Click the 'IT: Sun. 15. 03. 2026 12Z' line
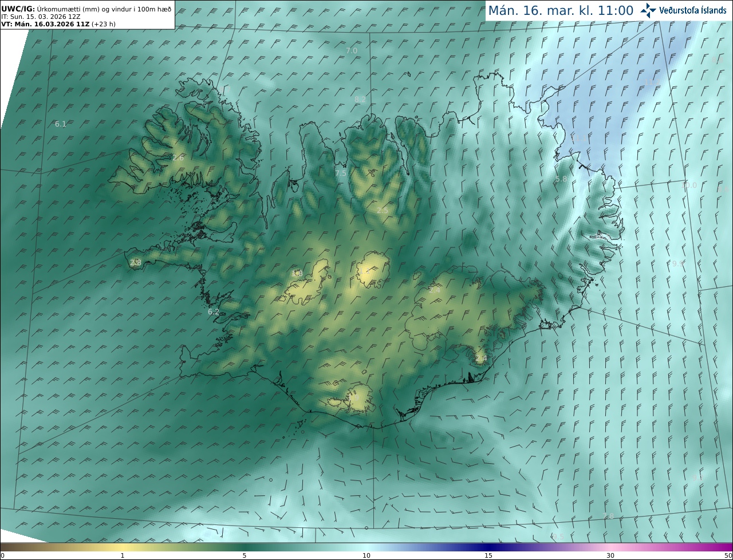The width and height of the screenshot is (733, 560). pyautogui.click(x=41, y=17)
